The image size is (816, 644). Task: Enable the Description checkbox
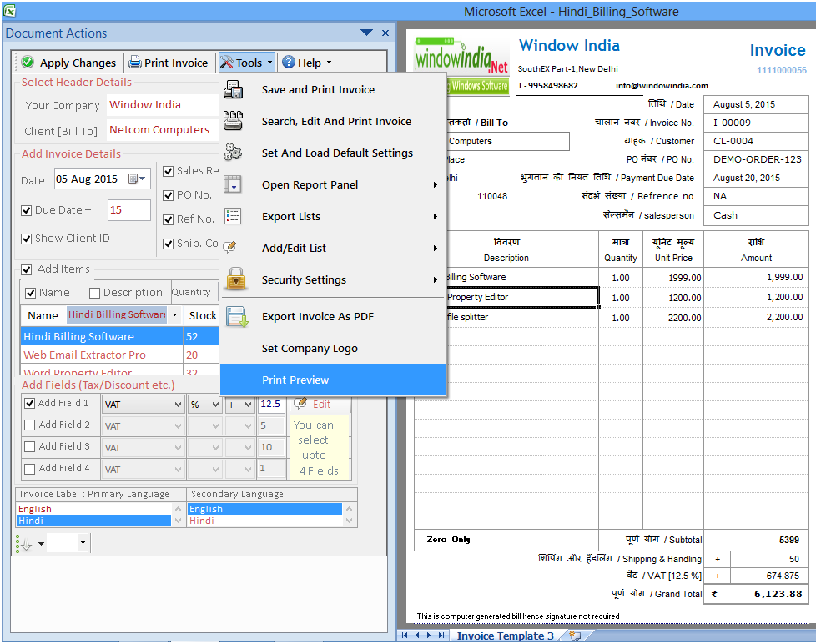95,293
